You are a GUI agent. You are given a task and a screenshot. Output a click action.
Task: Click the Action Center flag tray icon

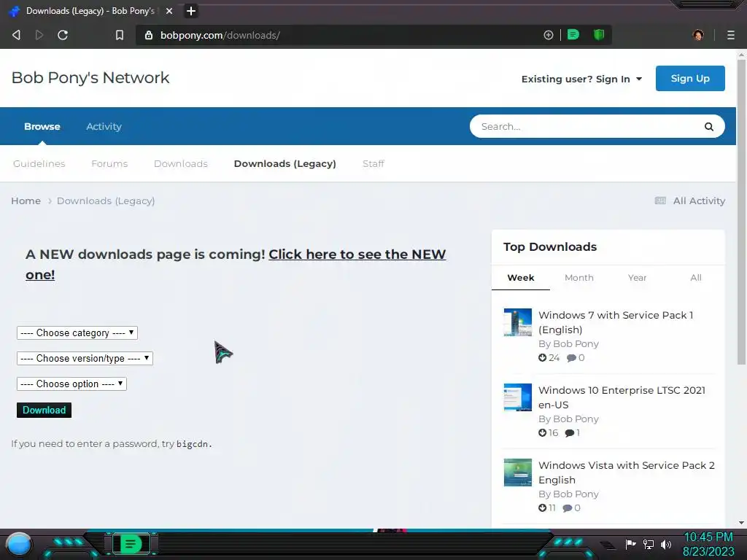point(630,544)
